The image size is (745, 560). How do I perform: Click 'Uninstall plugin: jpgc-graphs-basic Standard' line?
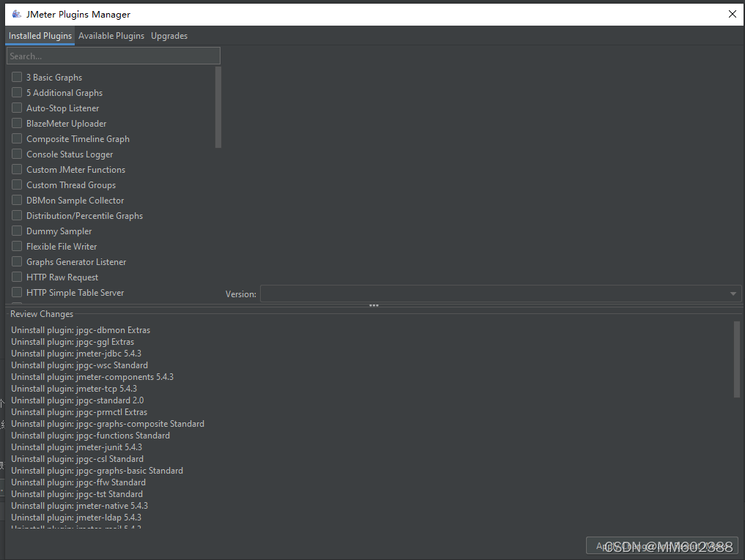coord(97,471)
